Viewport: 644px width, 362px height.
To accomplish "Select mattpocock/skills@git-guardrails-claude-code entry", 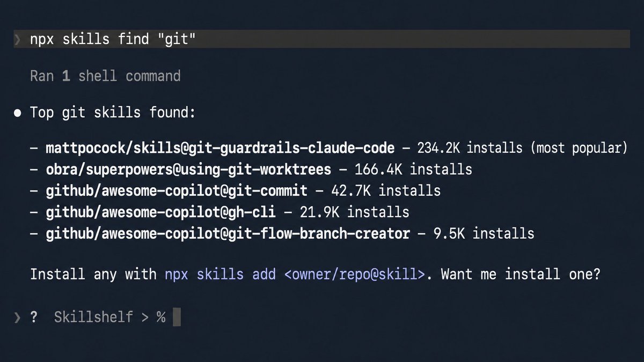I will click(220, 149).
